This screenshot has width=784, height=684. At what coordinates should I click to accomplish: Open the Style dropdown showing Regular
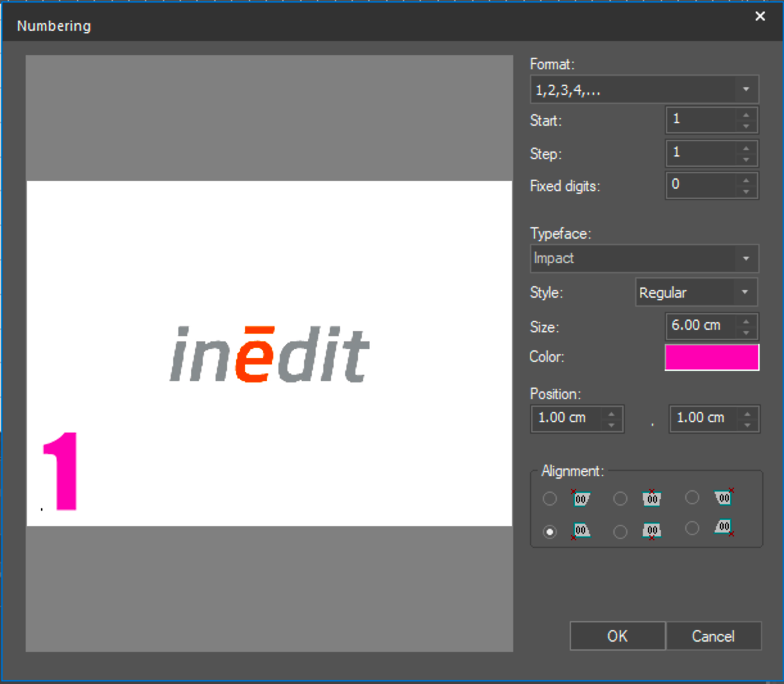(696, 293)
